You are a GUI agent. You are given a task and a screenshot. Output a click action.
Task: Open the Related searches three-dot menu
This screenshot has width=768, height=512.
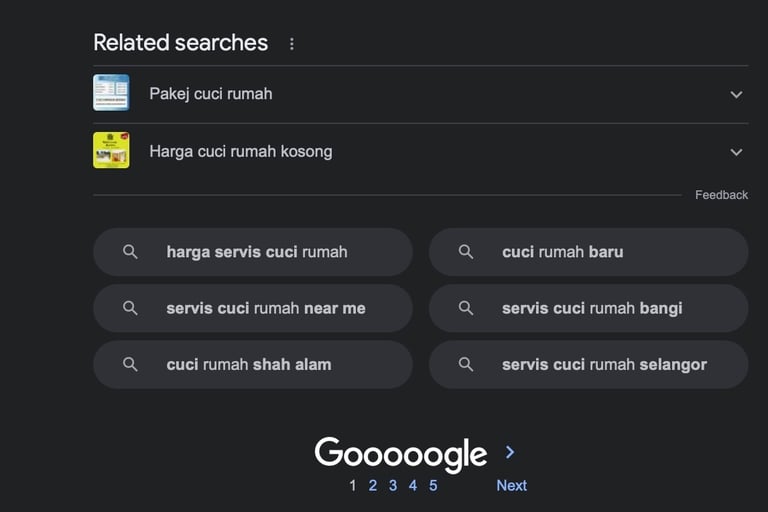pos(292,44)
